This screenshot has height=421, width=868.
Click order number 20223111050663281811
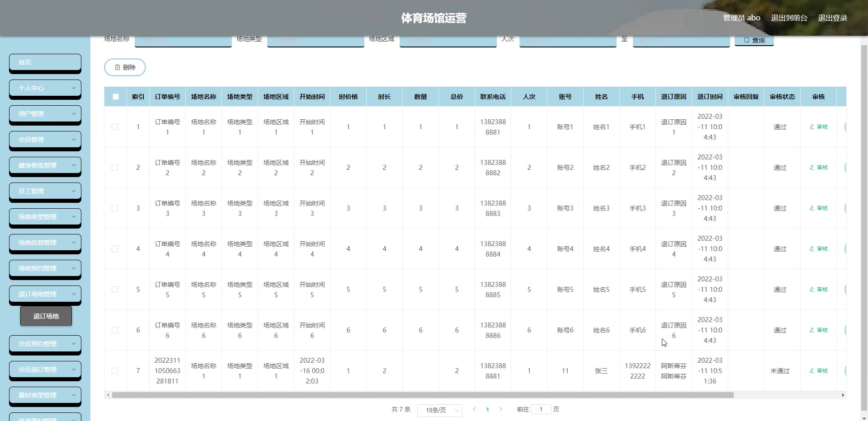coord(167,371)
